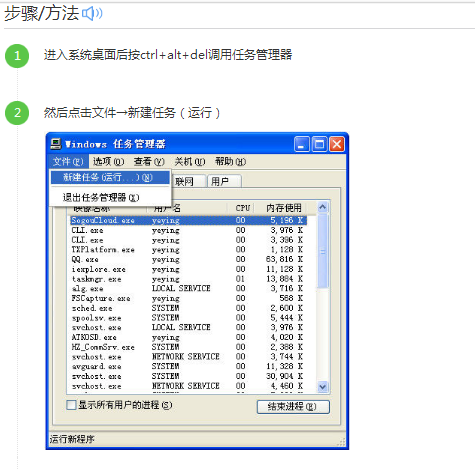Select the HZ_CommSrv.exe process
This screenshot has width=475, height=470.
[103, 347]
